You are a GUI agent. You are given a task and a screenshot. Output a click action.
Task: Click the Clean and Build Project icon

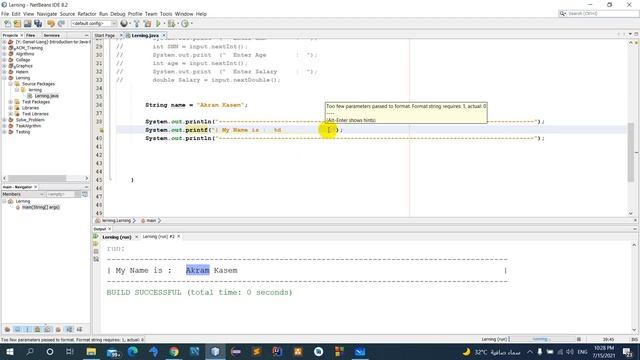[x=147, y=24]
